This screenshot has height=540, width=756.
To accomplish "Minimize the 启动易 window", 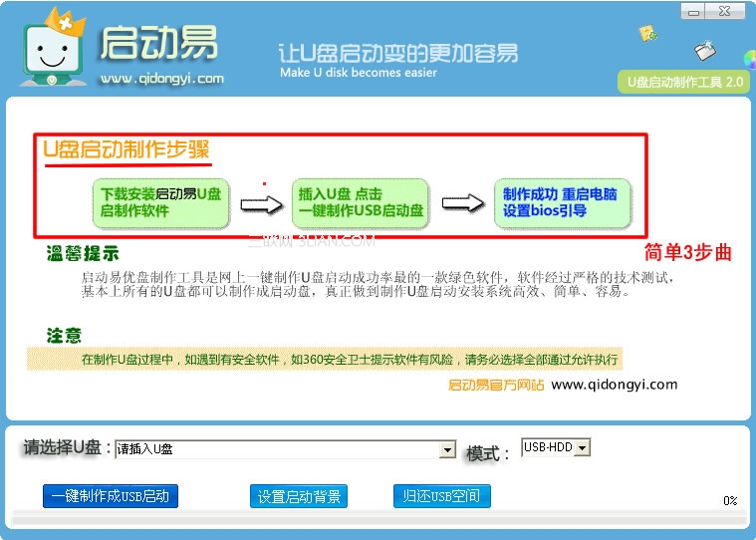I will 693,12.
